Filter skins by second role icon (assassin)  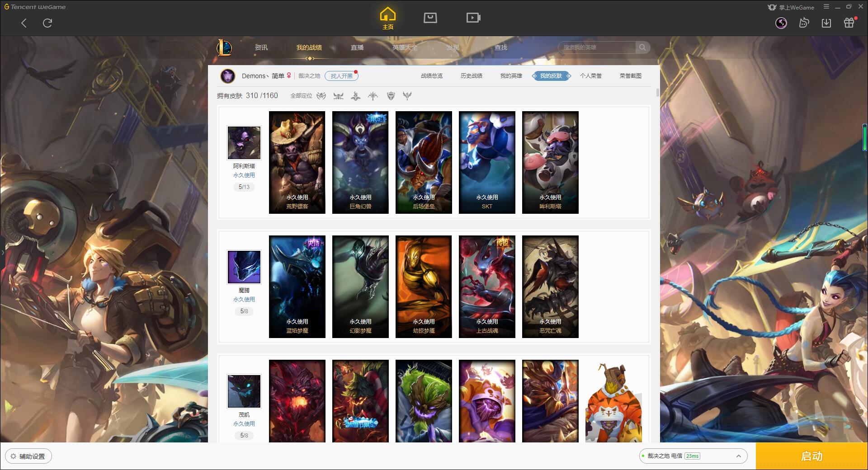(x=338, y=96)
